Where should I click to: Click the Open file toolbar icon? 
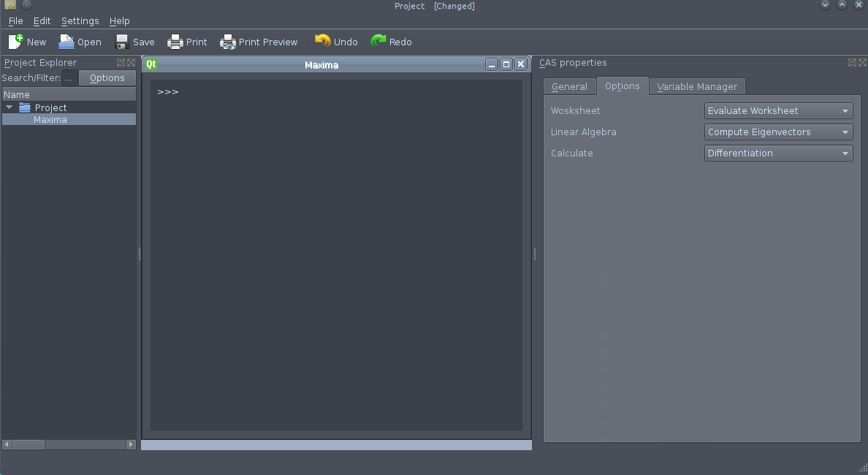[66, 42]
